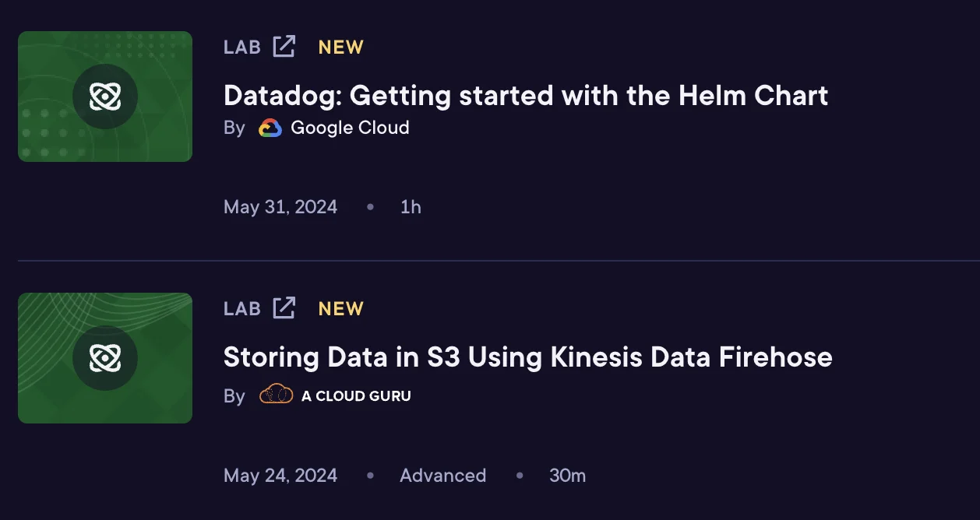The width and height of the screenshot is (980, 520).
Task: Click the Google Cloud logo icon
Action: (270, 127)
